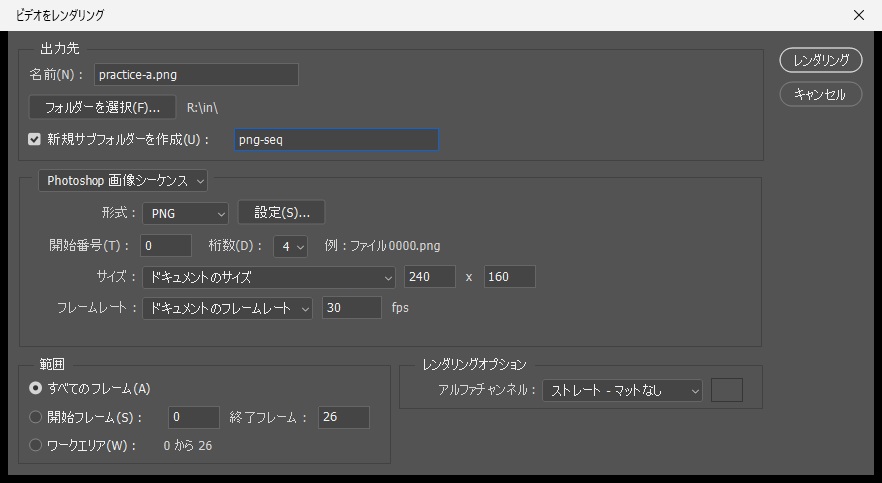
Task: Open アルファチャンネル ストレート dropdown
Action: [x=623, y=390]
